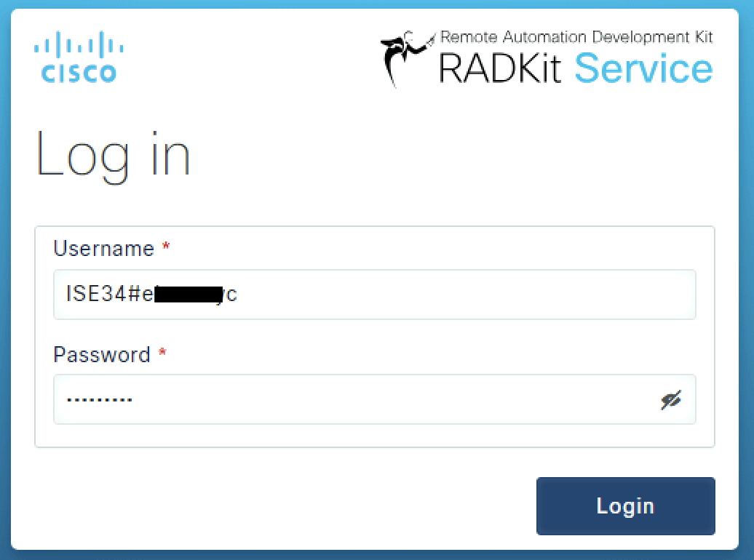Click "Remote Automation Development Kit" tagline
This screenshot has width=754, height=560.
click(x=576, y=37)
